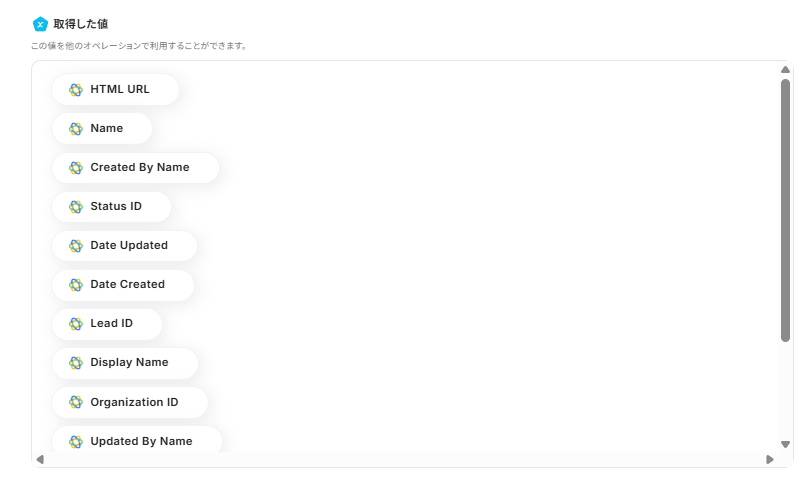Click the scroll left arrow
The height and width of the screenshot is (499, 811).
click(x=40, y=459)
